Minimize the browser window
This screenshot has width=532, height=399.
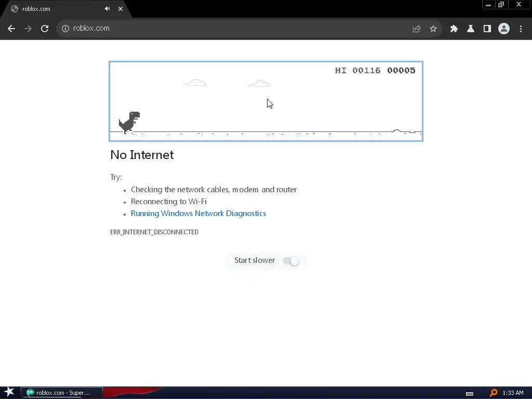pos(488,5)
